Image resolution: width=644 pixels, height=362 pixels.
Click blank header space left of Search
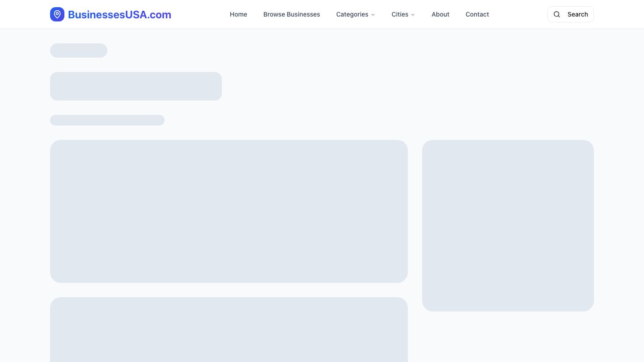(x=519, y=14)
